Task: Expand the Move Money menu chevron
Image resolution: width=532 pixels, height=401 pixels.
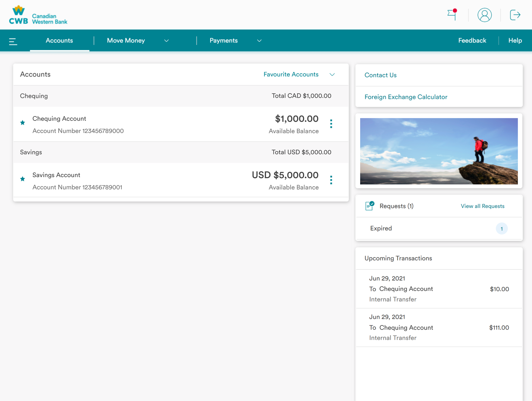Action: 167,41
